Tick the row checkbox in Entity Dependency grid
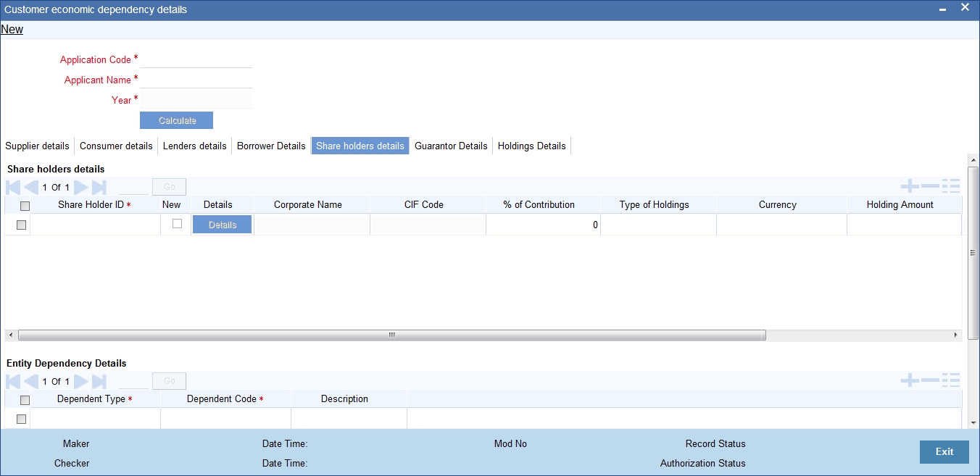The width and height of the screenshot is (980, 476). (21, 419)
